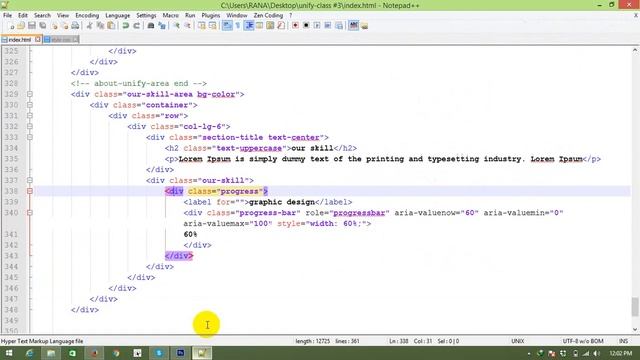
Task: Open Photoshop from taskbar
Action: pos(180,353)
